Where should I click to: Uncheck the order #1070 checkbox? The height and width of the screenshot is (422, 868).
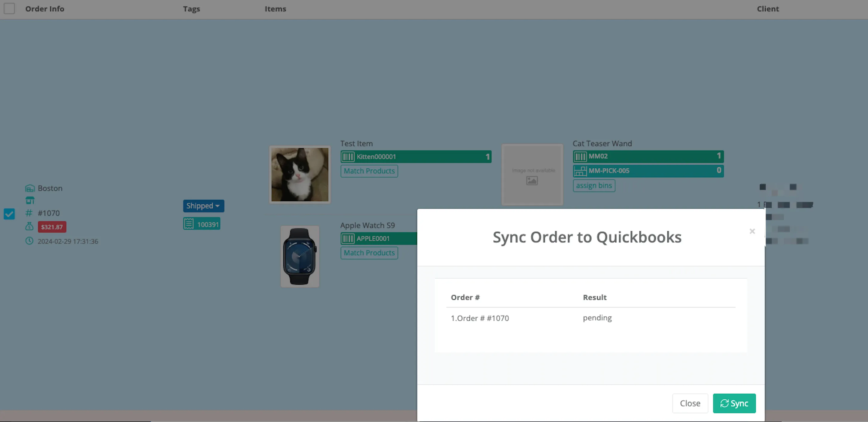[9, 214]
